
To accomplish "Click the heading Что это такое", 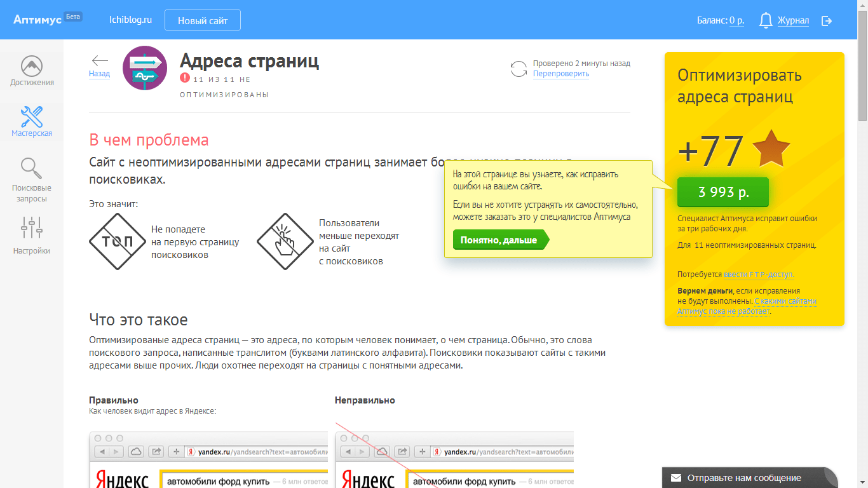I will (139, 319).
